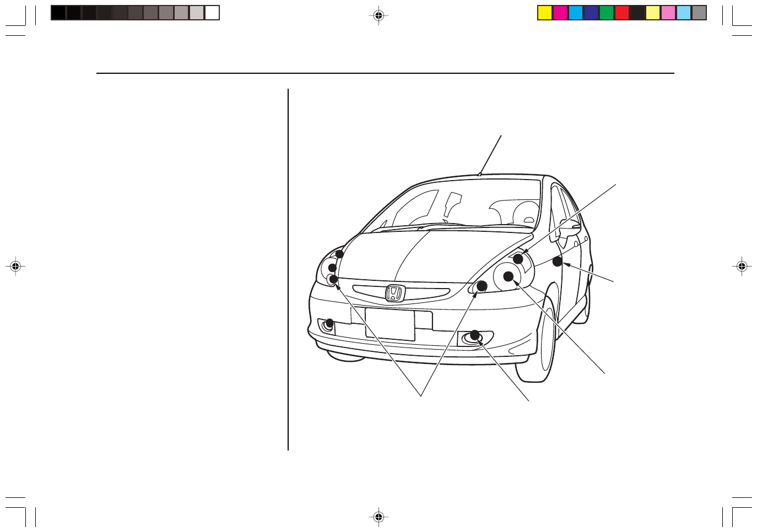Click the blank license plate on the bumper
Image resolution: width=757 pixels, height=532 pixels.
pyautogui.click(x=390, y=324)
